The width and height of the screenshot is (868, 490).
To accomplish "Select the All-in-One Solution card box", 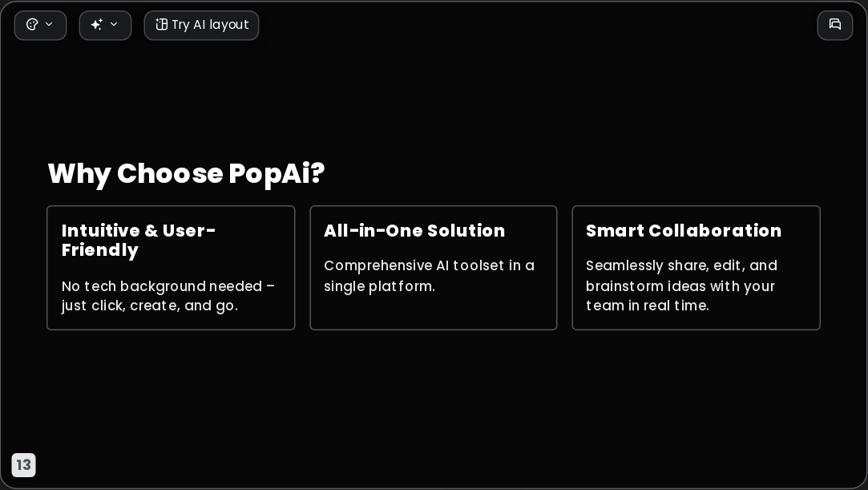I will point(434,268).
